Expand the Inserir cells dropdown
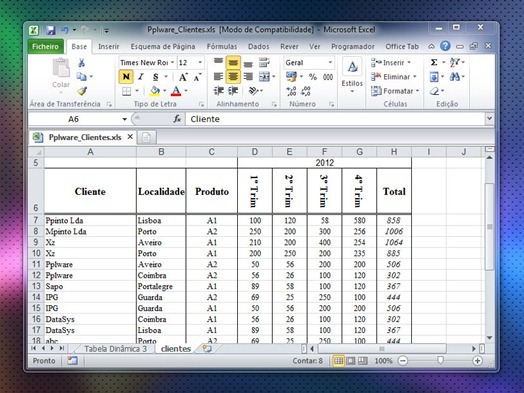524x393 pixels. (x=409, y=62)
